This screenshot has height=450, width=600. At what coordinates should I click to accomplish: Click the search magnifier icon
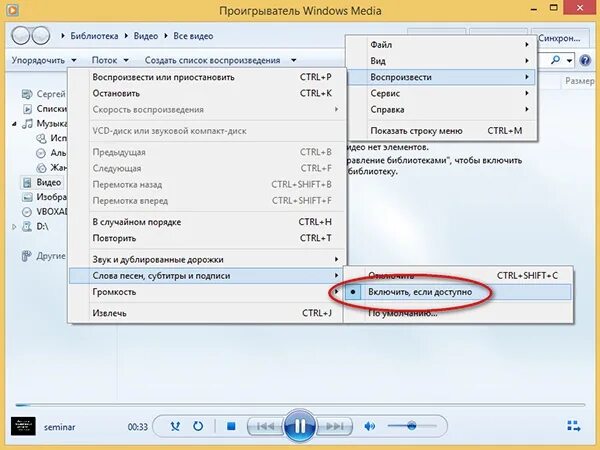555,60
